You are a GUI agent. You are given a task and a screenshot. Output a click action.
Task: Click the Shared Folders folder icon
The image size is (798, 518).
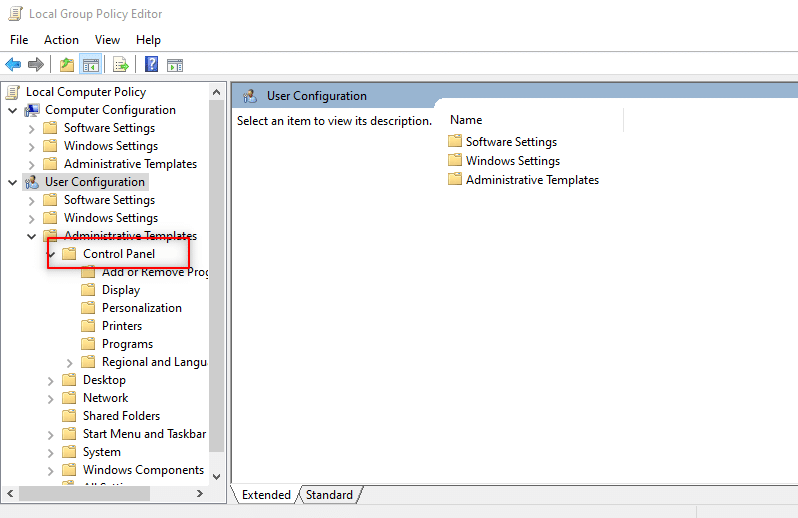click(x=69, y=416)
